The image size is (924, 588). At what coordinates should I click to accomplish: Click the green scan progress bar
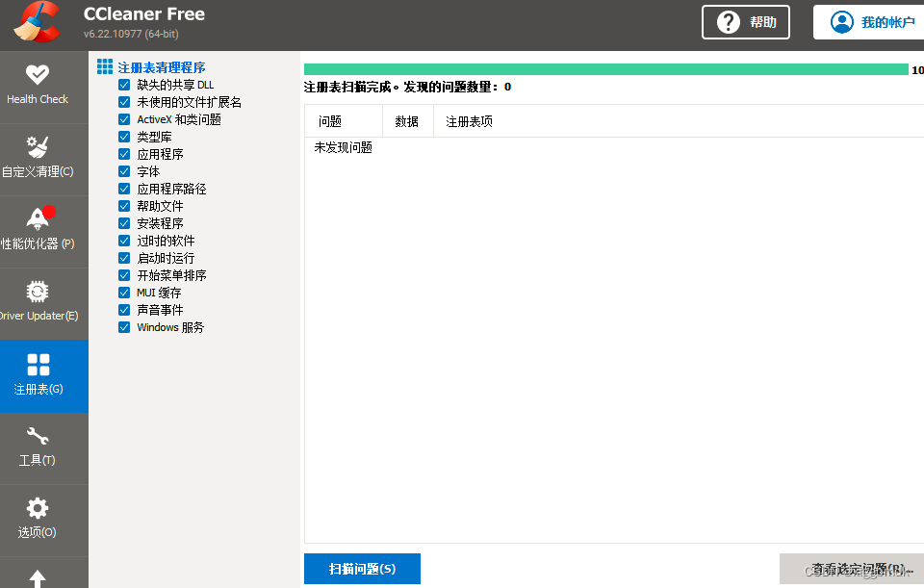pos(605,69)
